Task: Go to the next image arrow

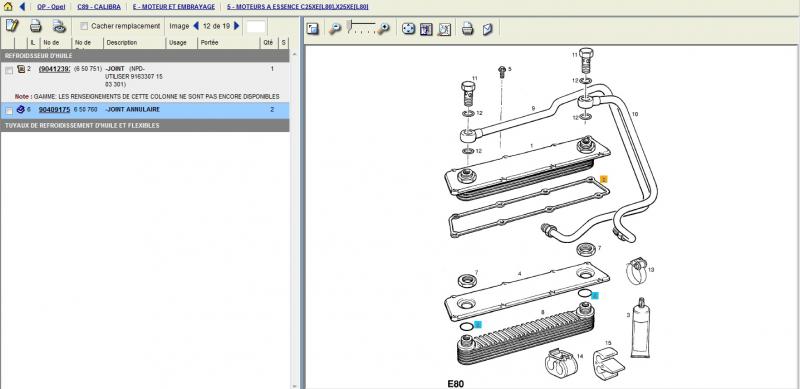Action: coord(237,26)
